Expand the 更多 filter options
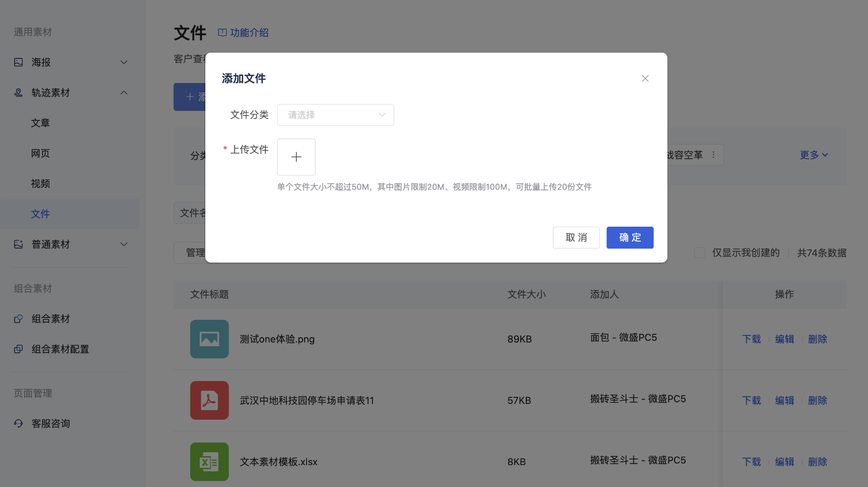This screenshot has height=487, width=868. 814,155
